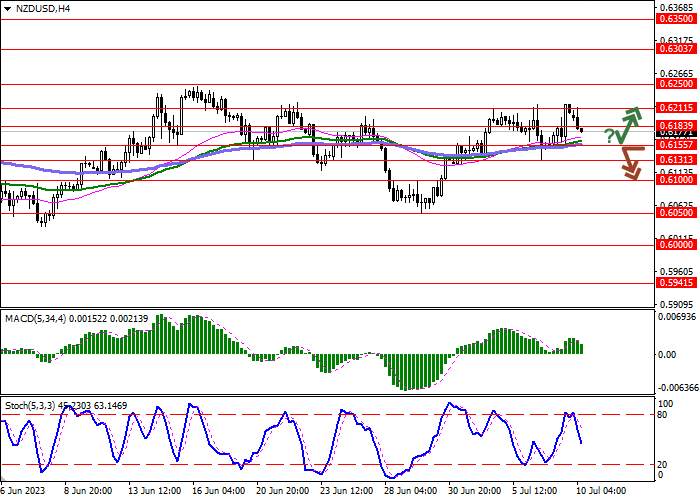Image resolution: width=700 pixels, height=500 pixels.
Task: Click the Stochastic 100 scale label
Action: [x=666, y=404]
